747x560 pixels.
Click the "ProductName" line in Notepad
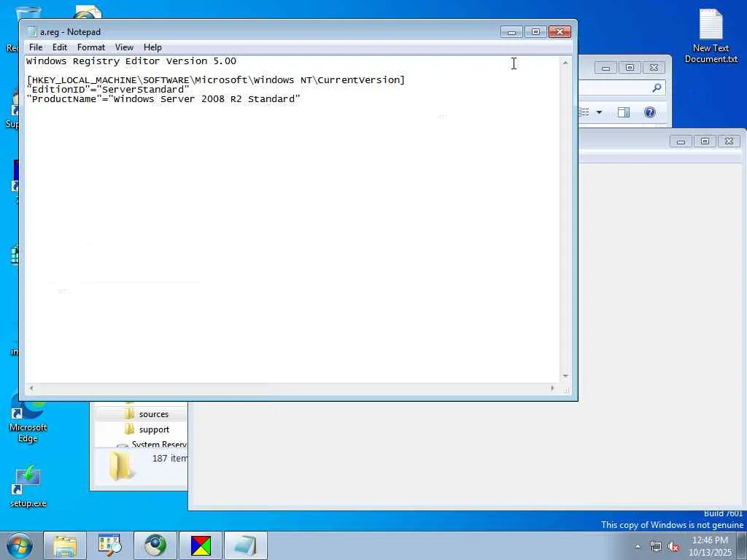tap(163, 99)
